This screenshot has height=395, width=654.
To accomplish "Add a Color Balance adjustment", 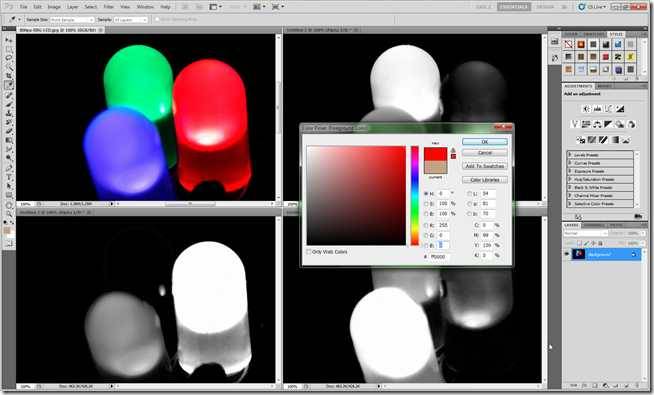I will (x=597, y=124).
